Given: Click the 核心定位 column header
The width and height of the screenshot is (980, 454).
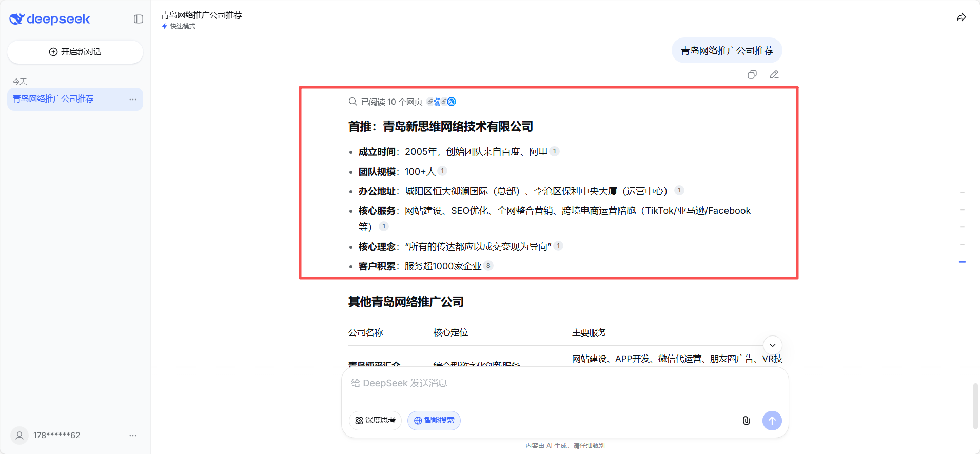Looking at the screenshot, I should (x=451, y=333).
